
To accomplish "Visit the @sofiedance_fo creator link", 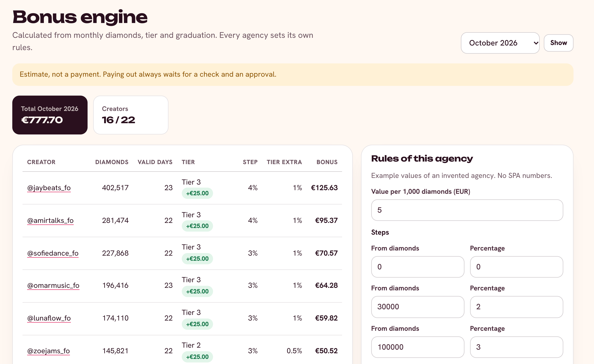I will coord(53,253).
